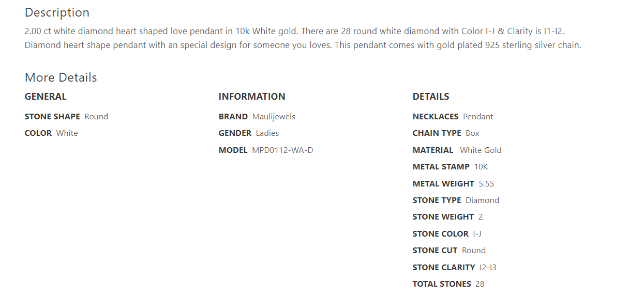
Task: Click the STONE COLOR I-J entry
Action: [447, 234]
